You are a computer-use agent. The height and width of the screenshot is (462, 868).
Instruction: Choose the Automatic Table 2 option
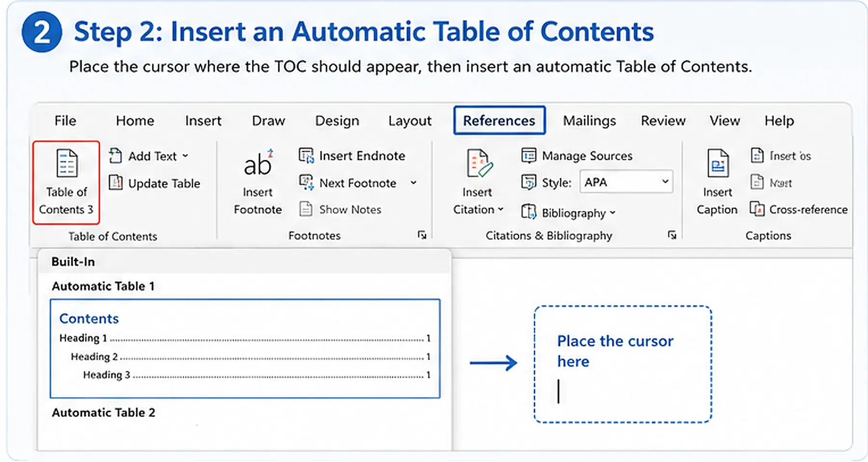tap(103, 412)
